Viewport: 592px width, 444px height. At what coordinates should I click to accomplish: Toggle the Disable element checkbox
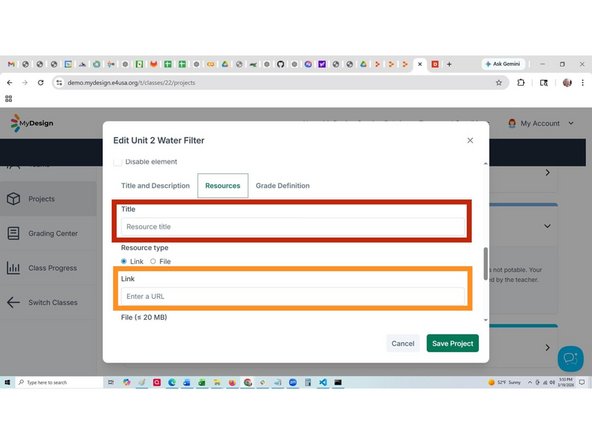(117, 162)
